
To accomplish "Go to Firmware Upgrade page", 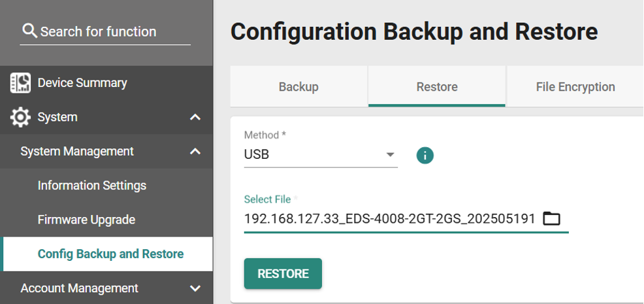I will (86, 220).
